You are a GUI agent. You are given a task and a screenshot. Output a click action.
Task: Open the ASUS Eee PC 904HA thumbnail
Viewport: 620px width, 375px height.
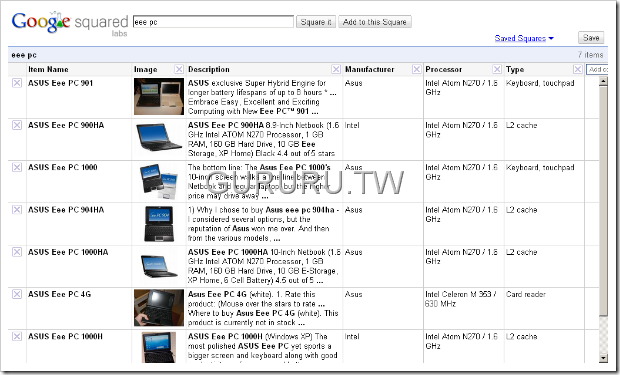[x=159, y=224]
